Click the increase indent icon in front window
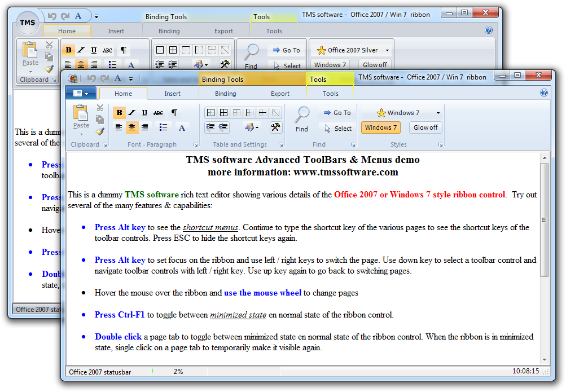This screenshot has width=566, height=392. [x=223, y=127]
